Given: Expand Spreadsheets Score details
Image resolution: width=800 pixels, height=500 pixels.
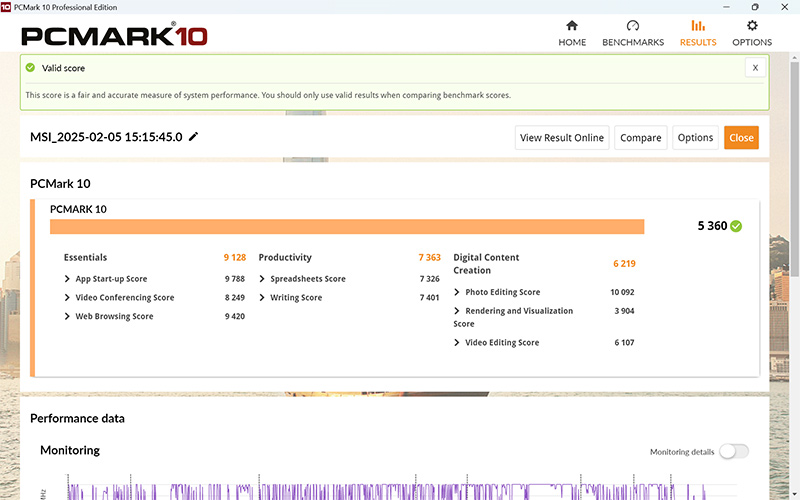Looking at the screenshot, I should pos(262,279).
